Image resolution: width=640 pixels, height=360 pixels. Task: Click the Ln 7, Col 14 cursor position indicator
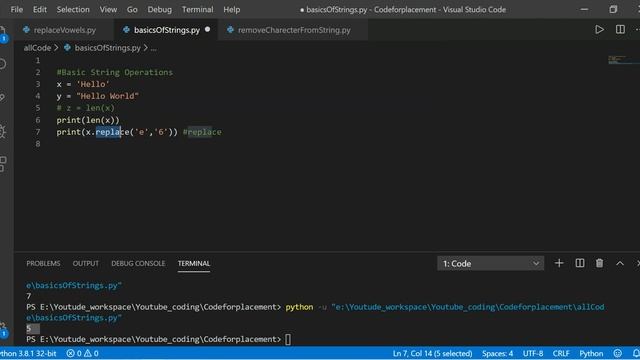[432, 353]
